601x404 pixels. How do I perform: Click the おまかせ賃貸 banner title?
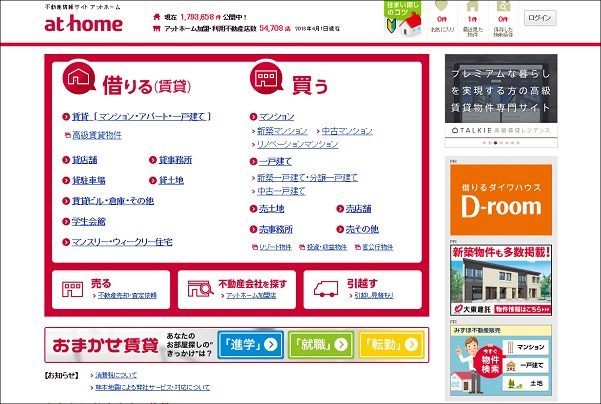tap(105, 345)
